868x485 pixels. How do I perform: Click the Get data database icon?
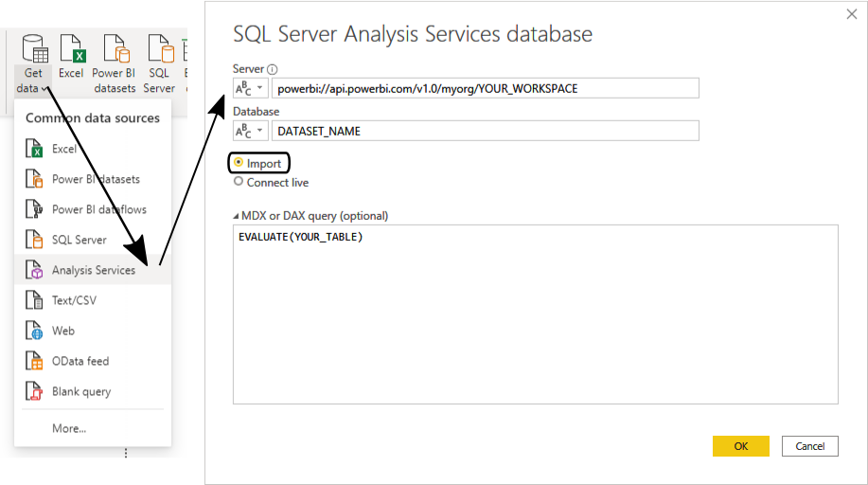point(34,48)
